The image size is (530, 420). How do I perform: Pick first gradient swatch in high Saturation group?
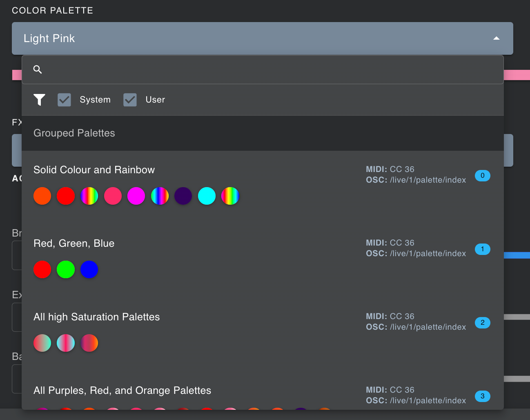(42, 343)
